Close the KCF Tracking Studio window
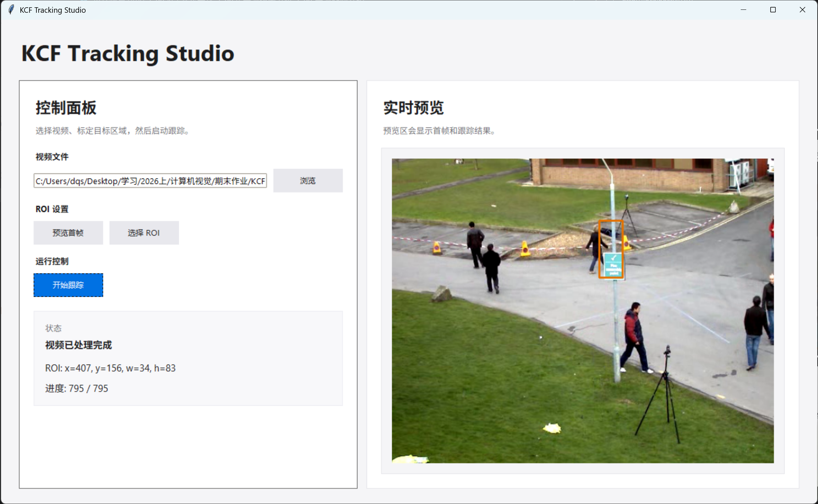Image resolution: width=818 pixels, height=504 pixels. [802, 10]
